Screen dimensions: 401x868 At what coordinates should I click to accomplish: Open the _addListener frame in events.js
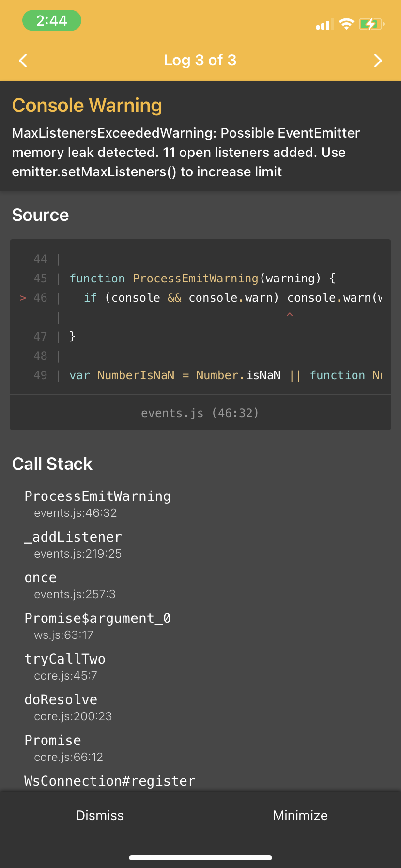point(73,537)
